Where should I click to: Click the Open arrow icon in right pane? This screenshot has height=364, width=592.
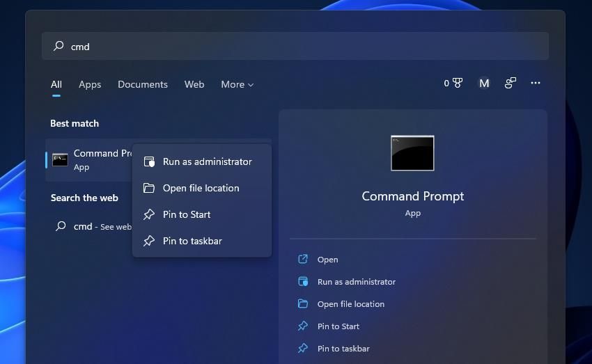(303, 259)
